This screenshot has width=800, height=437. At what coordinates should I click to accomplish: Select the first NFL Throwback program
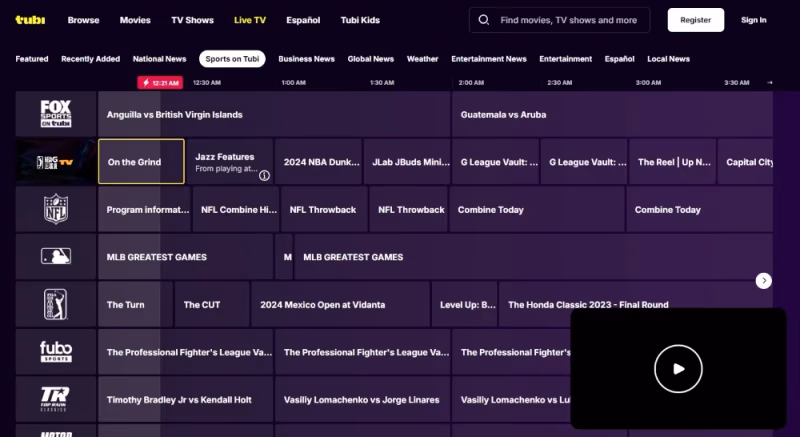pos(324,209)
